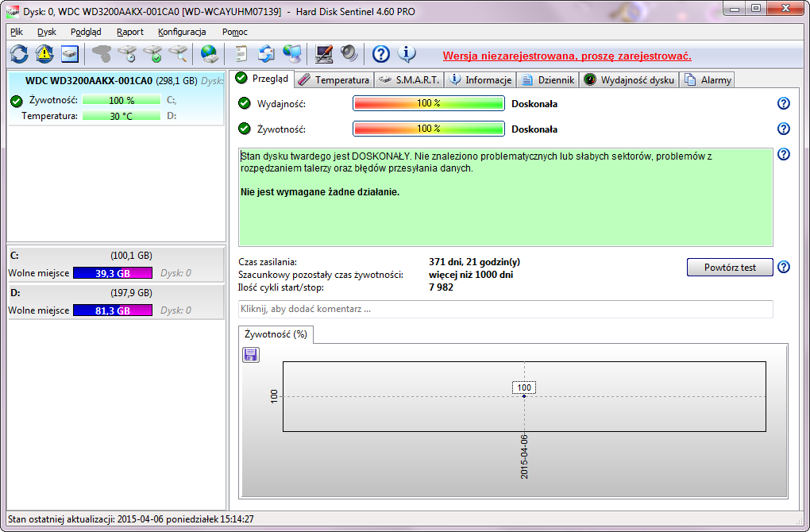Click help icon beside Żywotność Doskonała row
810x532 pixels.
coord(783,129)
